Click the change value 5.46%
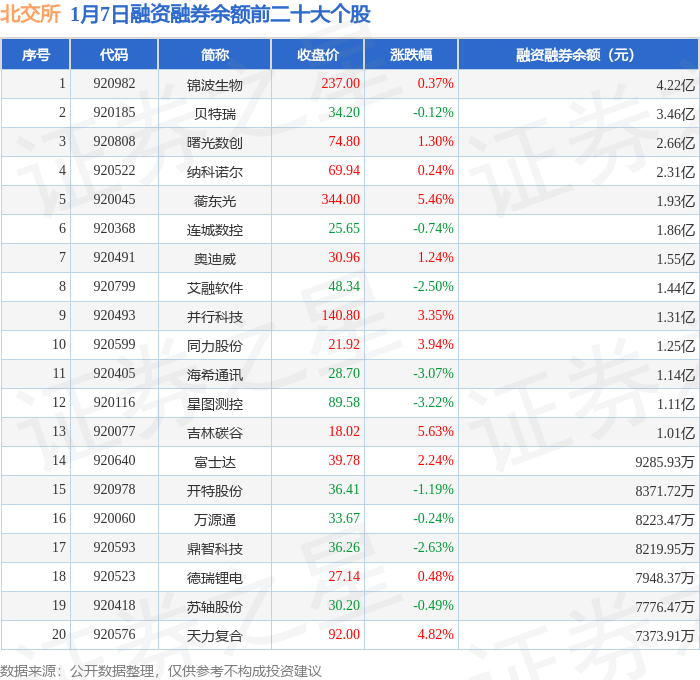The height and width of the screenshot is (680, 700). (436, 200)
